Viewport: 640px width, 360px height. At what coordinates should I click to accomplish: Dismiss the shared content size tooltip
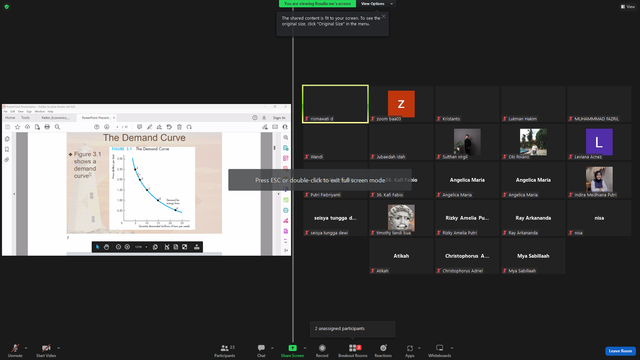[x=383, y=16]
